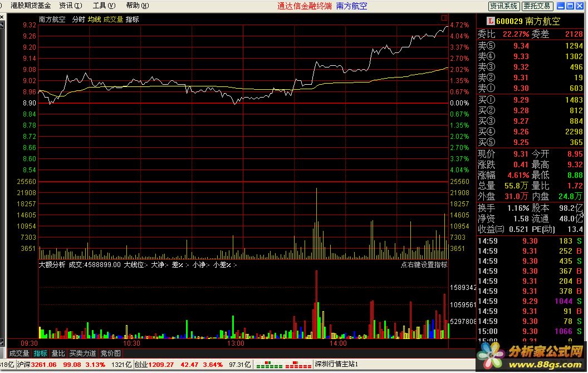The width and height of the screenshot is (588, 373).
Task: Click the 委托交易 button
Action: click(x=537, y=6)
